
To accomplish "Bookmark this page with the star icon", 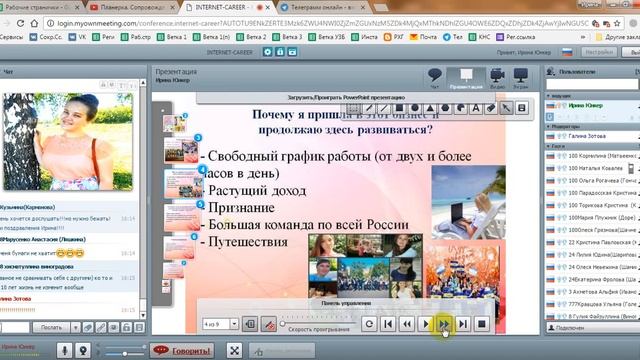I will 617,23.
